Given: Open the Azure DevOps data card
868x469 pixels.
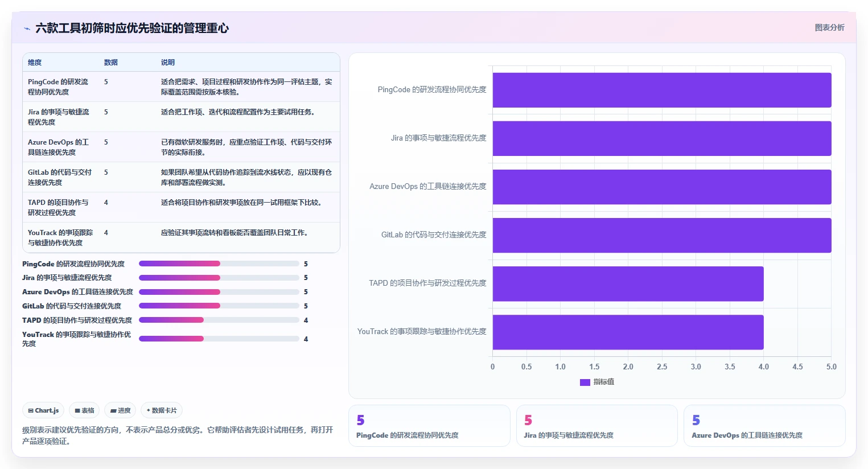Looking at the screenshot, I should (x=764, y=426).
